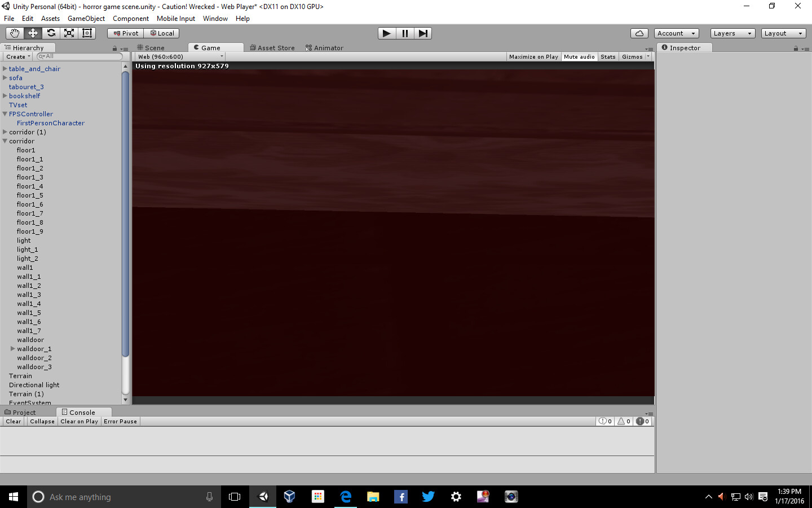The image size is (812, 508).
Task: Toggle Local handle rotation mode
Action: pos(162,33)
